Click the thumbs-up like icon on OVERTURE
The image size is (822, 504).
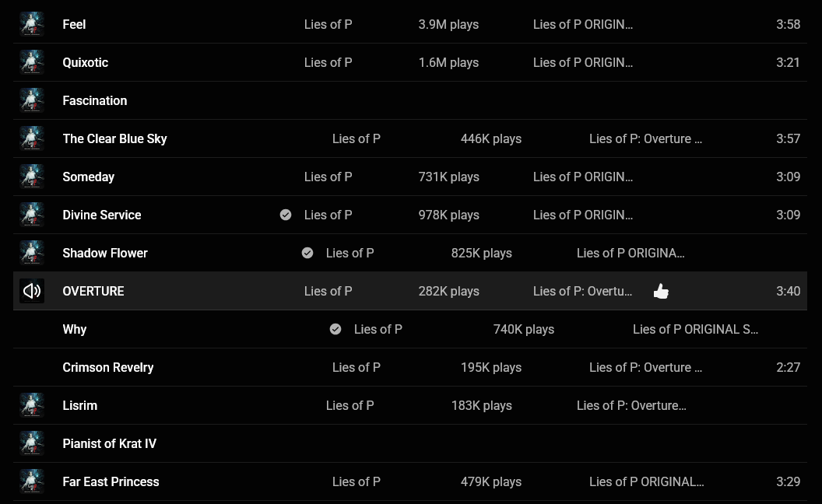661,291
